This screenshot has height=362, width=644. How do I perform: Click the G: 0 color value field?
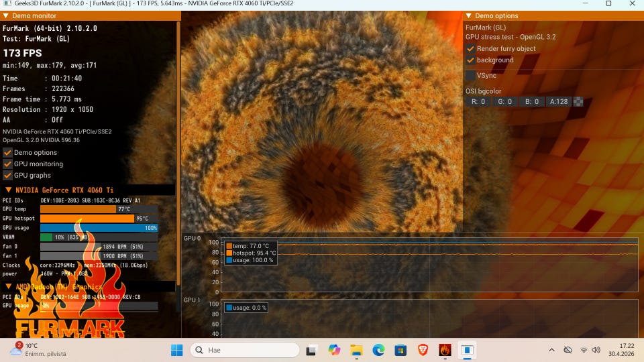click(x=504, y=101)
